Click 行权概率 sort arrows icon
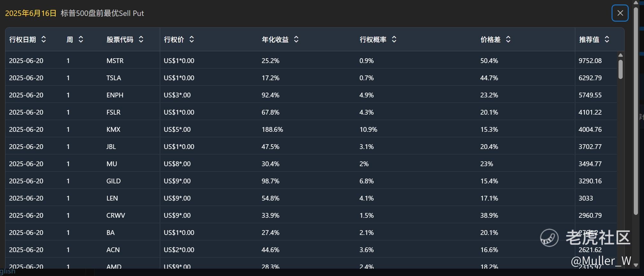Viewport: 644px width, 276px height. point(394,39)
